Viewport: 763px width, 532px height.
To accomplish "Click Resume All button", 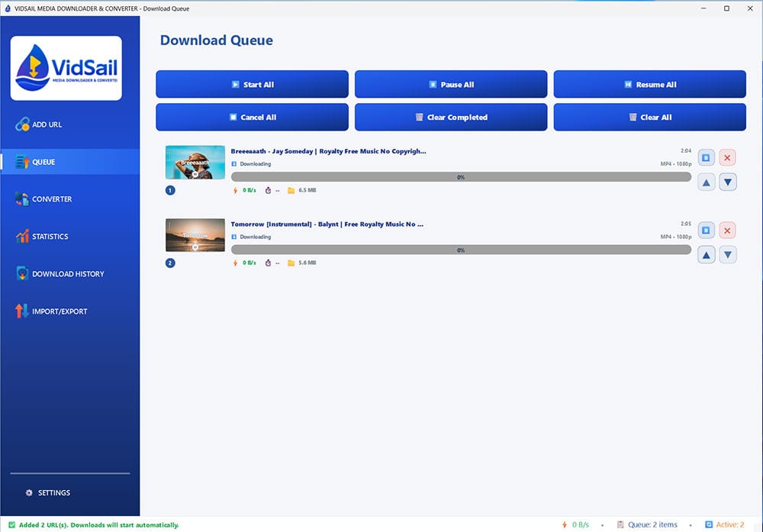I will (x=649, y=84).
